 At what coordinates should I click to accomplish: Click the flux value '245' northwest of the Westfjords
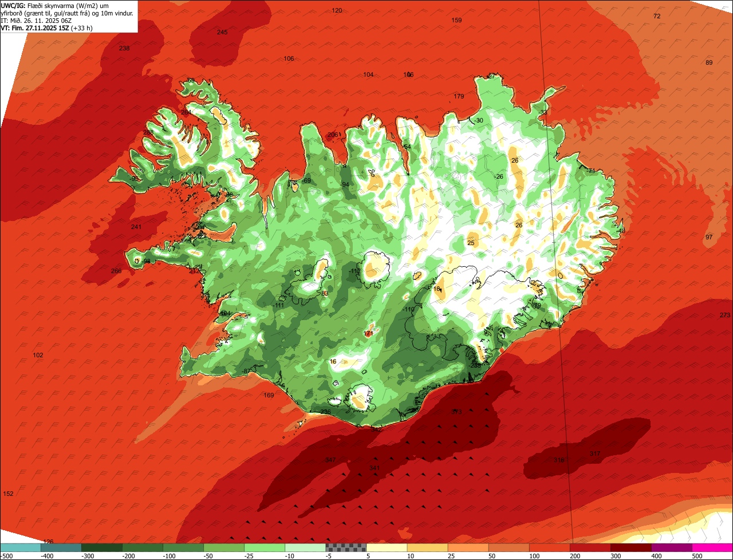(222, 33)
